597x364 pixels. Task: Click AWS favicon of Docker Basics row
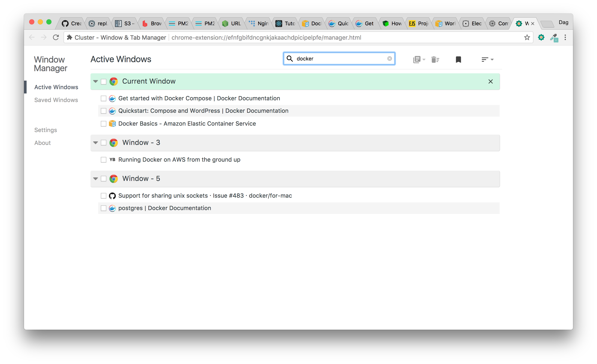click(x=112, y=123)
